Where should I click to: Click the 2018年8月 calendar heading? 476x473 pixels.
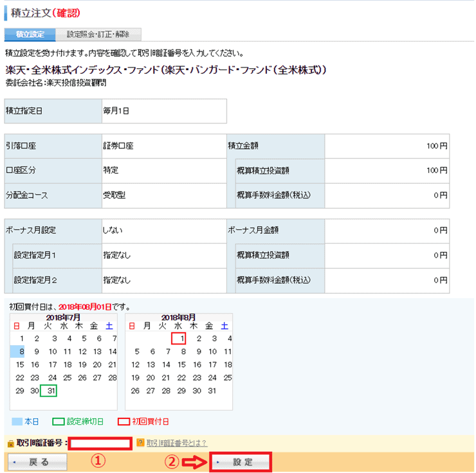pos(179,317)
